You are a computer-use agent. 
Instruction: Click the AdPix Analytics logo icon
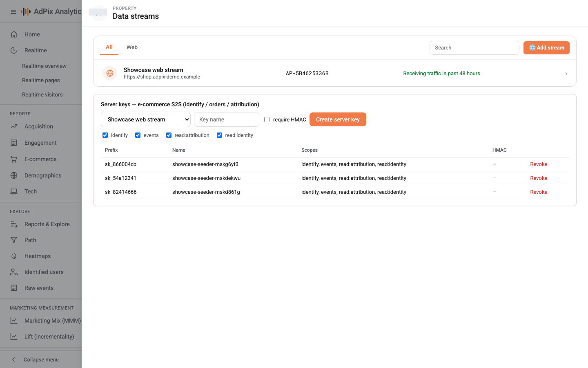coord(26,11)
